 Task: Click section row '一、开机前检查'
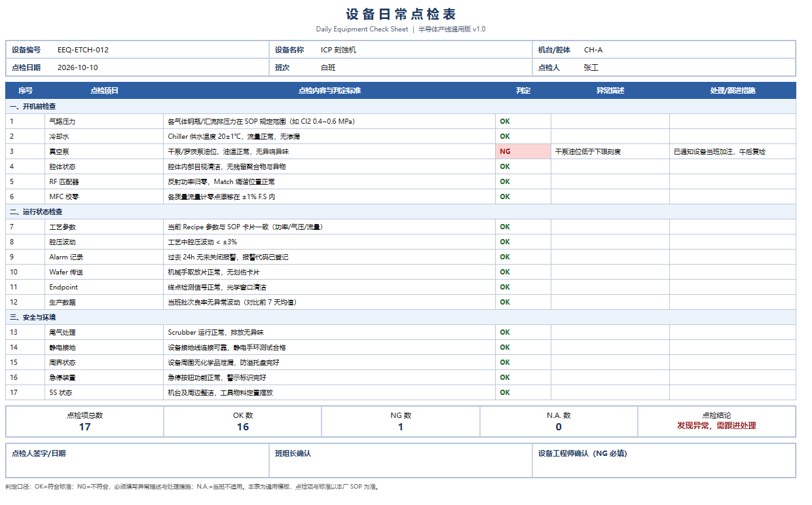pos(401,106)
